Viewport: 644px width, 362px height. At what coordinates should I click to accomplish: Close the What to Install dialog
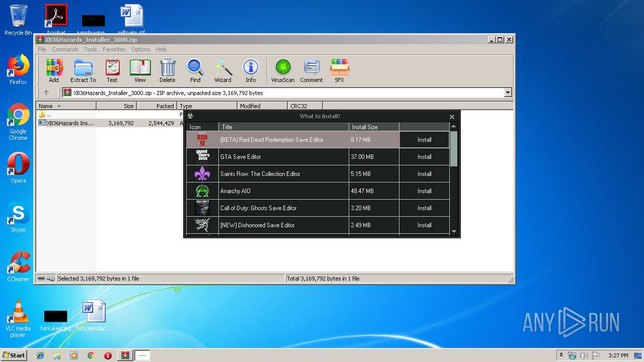452,117
